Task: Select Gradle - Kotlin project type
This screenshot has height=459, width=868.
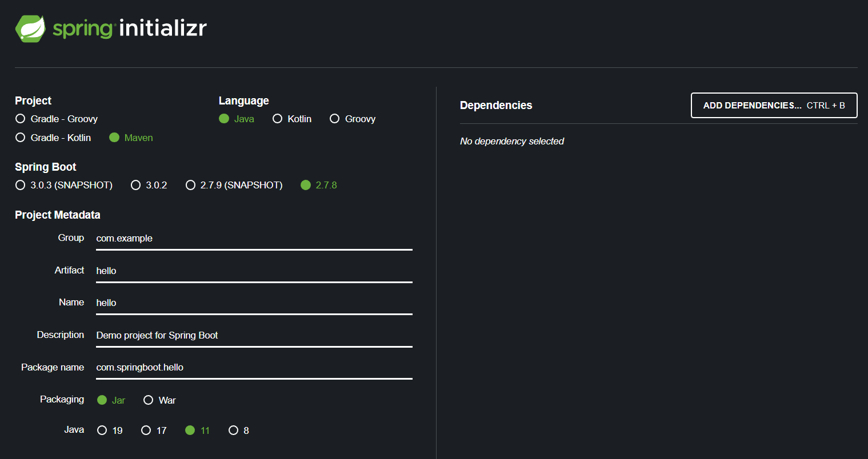Action: point(53,138)
